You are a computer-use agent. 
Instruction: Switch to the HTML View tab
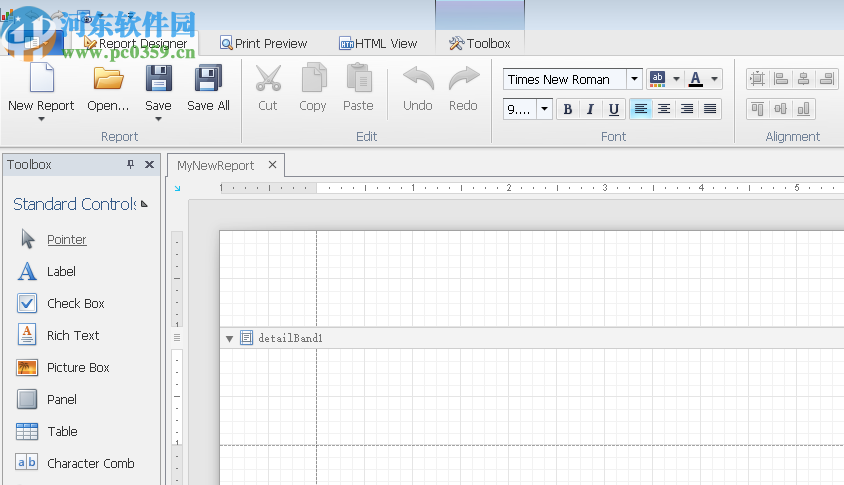click(378, 44)
